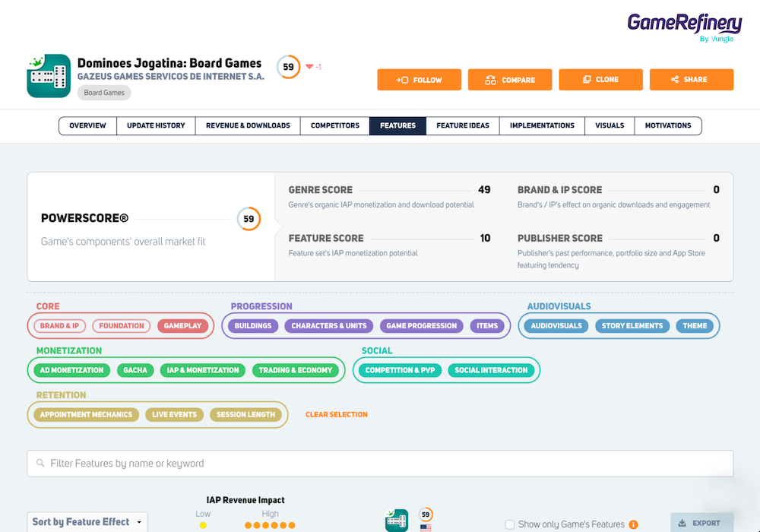Click the small domino game icon near the legend

tap(397, 521)
